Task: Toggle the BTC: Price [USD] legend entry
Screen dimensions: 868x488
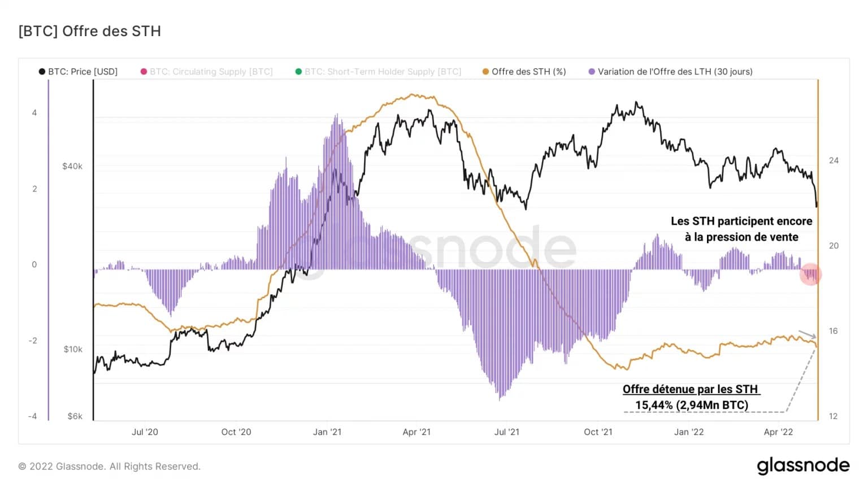Action: [x=78, y=72]
